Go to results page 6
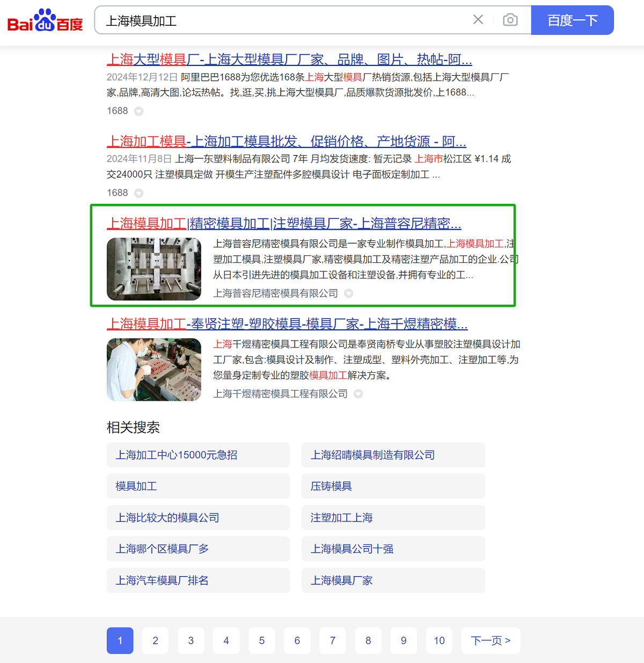The image size is (644, 663). click(297, 640)
